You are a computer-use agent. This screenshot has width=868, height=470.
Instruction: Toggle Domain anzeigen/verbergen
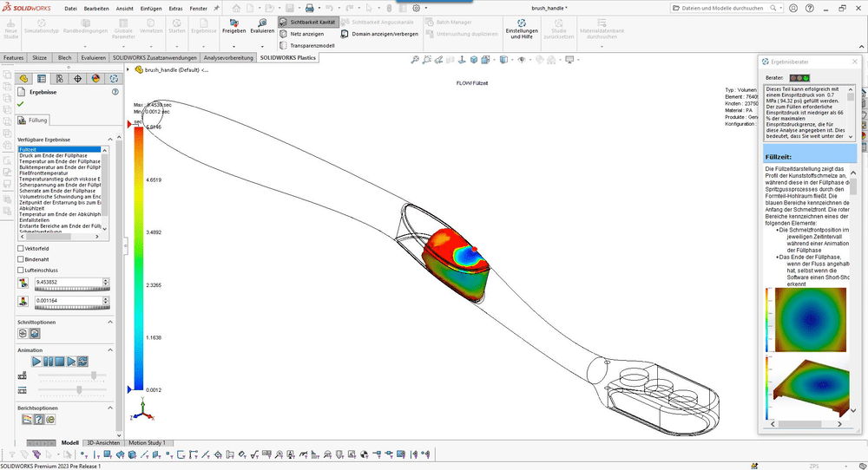(379, 34)
